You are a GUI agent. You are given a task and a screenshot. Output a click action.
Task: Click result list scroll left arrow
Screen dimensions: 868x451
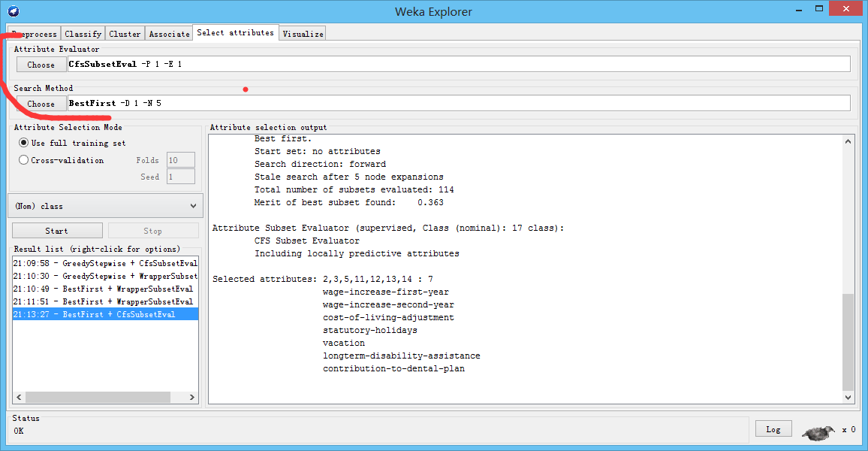click(19, 398)
